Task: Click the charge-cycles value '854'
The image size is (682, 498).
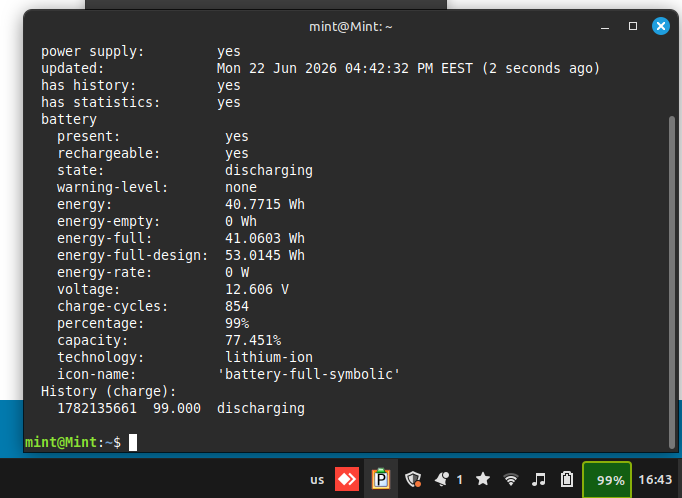Action: point(237,306)
